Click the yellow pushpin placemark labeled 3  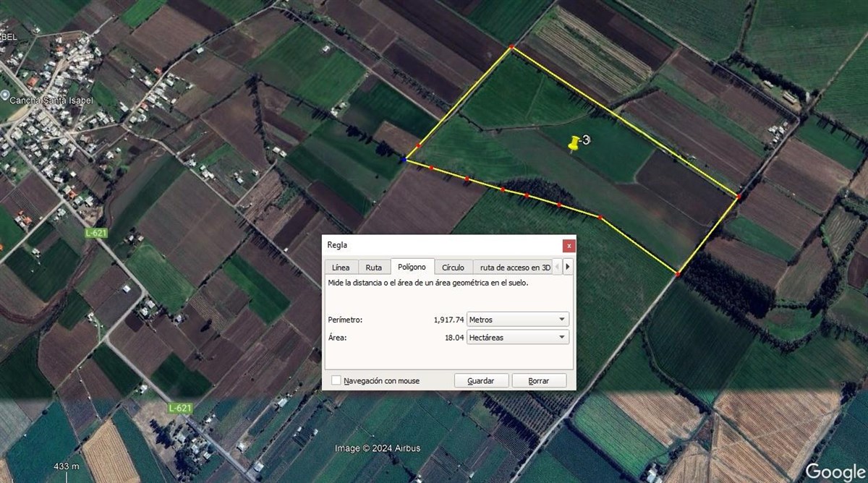click(575, 143)
